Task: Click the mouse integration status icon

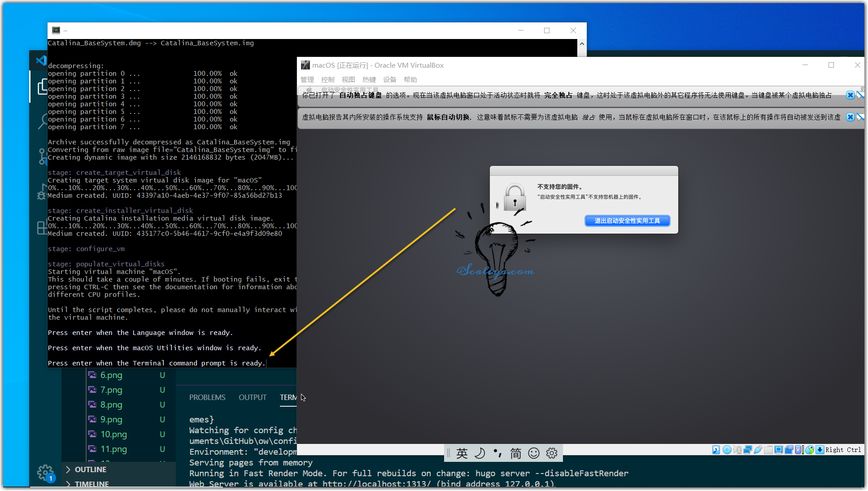Action: pos(809,450)
